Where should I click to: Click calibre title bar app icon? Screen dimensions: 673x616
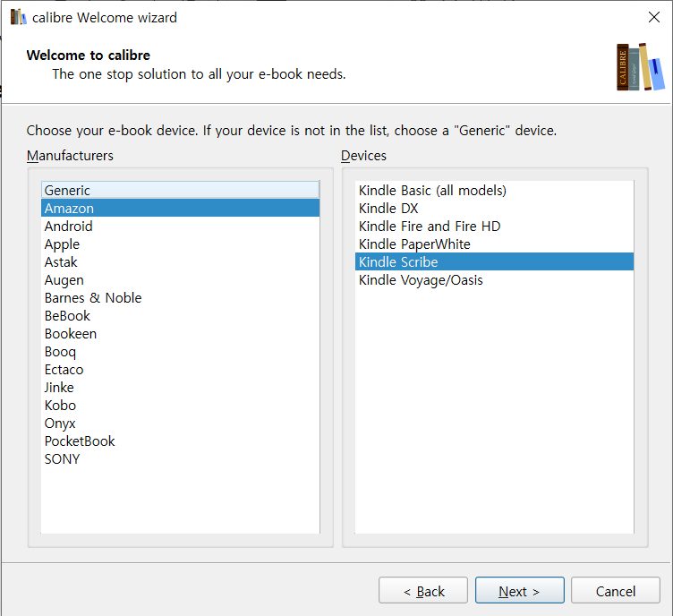[x=19, y=17]
